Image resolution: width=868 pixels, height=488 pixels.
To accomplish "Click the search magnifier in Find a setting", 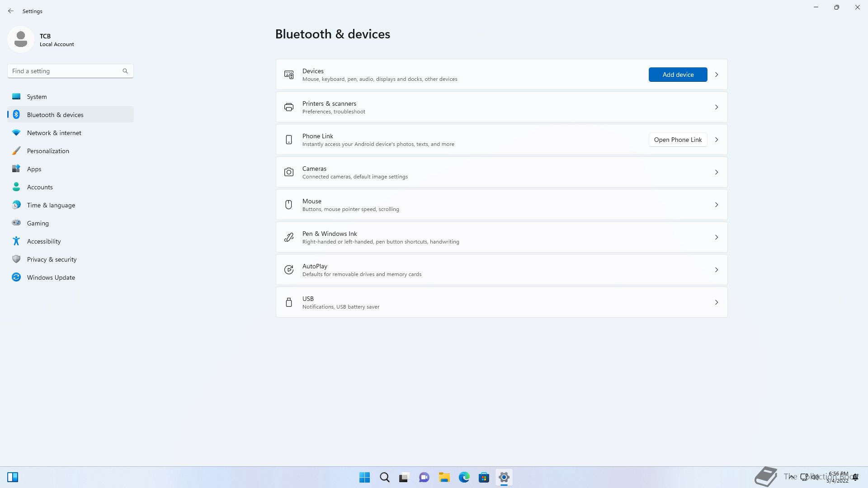I will (125, 71).
